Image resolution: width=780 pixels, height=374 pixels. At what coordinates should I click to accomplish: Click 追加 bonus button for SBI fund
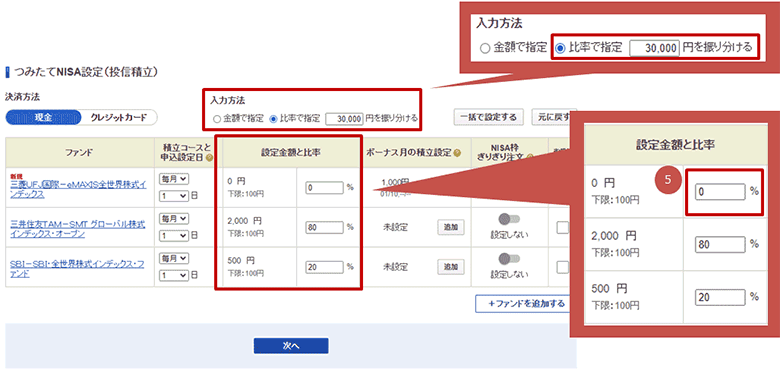pyautogui.click(x=451, y=267)
